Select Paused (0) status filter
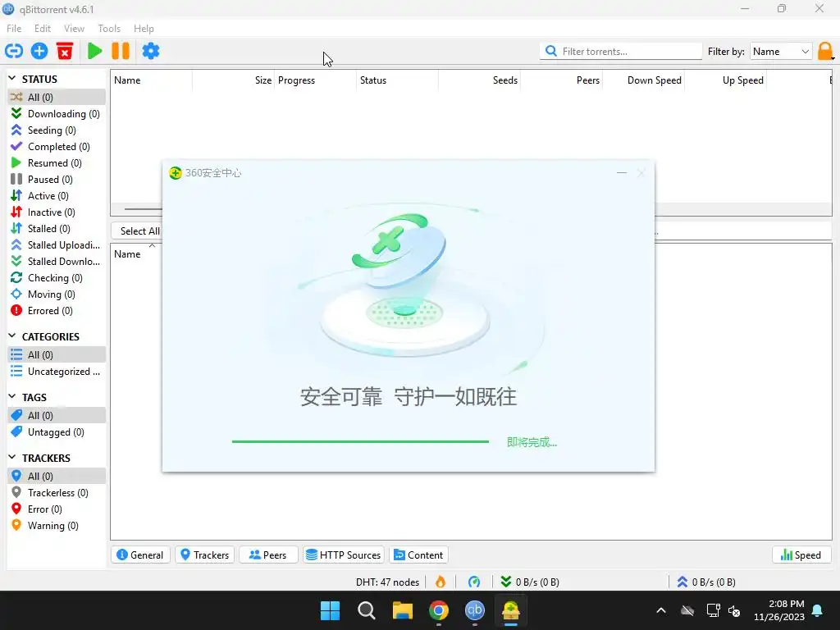This screenshot has height=630, width=840. click(x=57, y=180)
